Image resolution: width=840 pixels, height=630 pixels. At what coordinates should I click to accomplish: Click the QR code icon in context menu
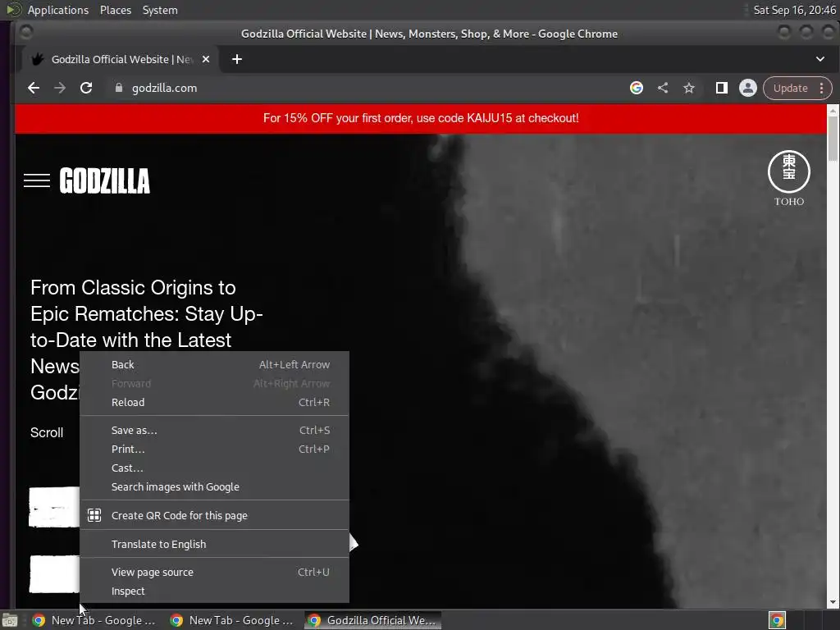click(94, 515)
